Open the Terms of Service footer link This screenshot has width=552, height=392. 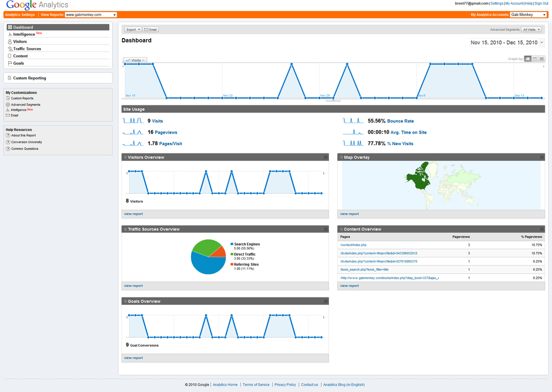[x=256, y=385]
